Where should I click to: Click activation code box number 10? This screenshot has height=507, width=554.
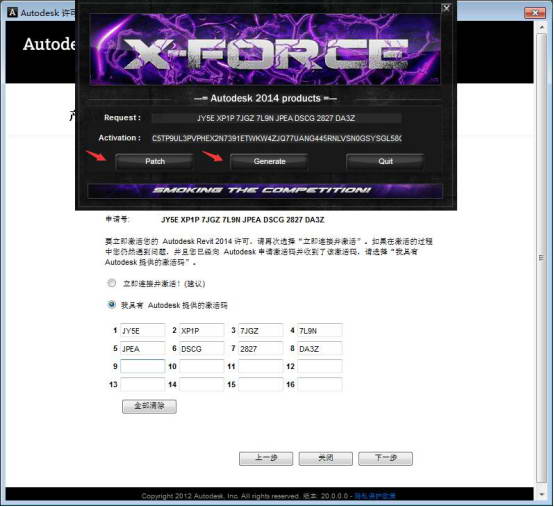coord(201,366)
